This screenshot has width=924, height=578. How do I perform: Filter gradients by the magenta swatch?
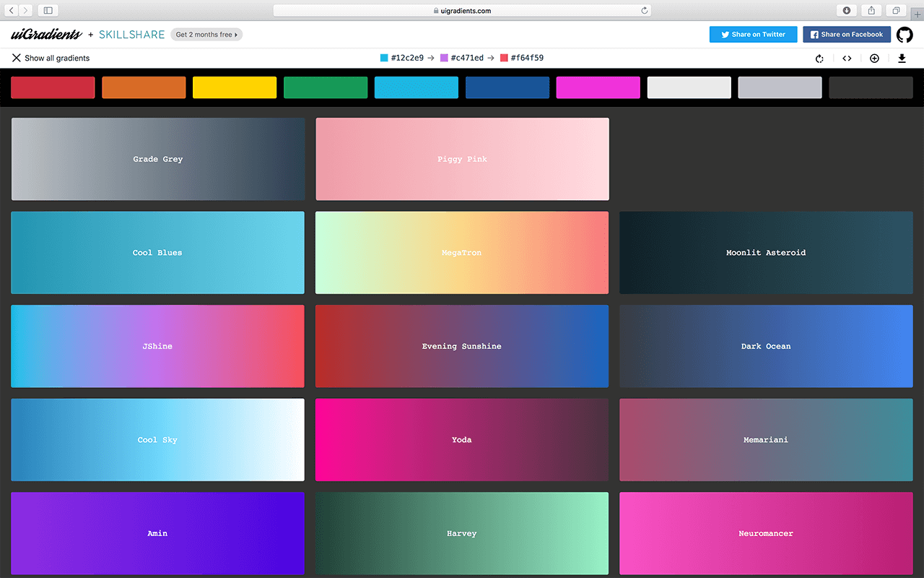pos(598,87)
